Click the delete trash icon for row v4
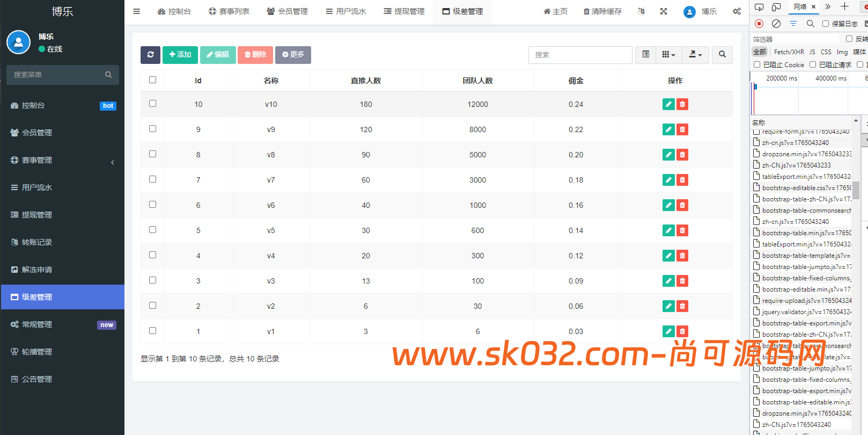The image size is (868, 435). point(682,256)
